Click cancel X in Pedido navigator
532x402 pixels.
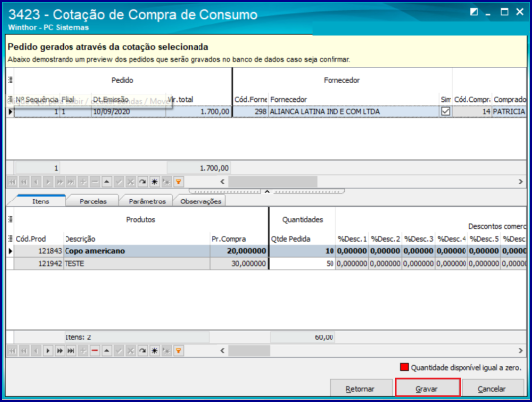coord(131,182)
